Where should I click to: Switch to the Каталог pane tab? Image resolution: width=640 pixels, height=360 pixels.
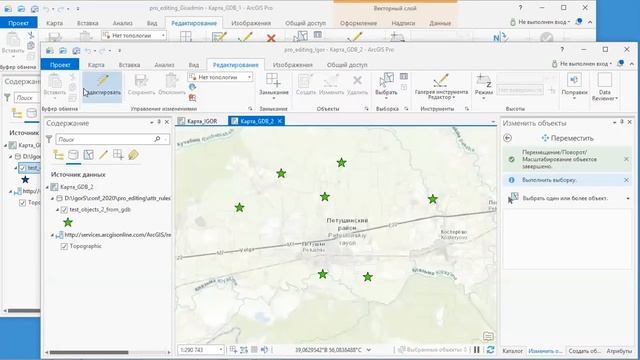click(512, 351)
